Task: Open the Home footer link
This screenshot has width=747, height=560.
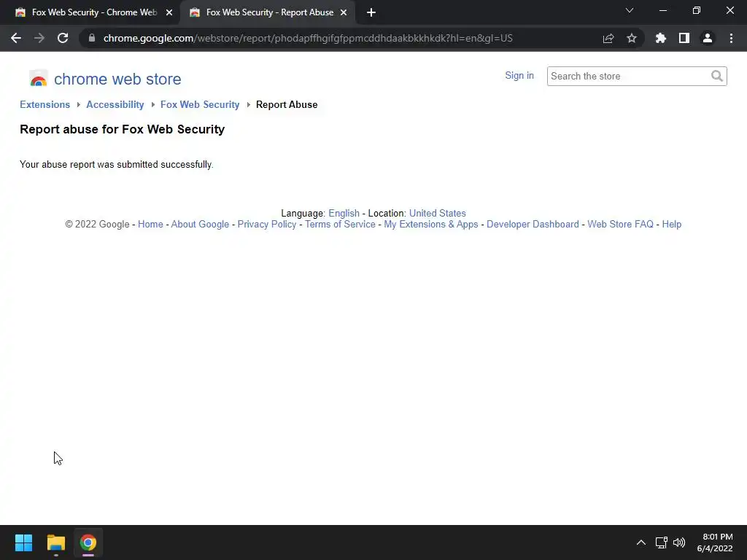Action: coord(150,225)
